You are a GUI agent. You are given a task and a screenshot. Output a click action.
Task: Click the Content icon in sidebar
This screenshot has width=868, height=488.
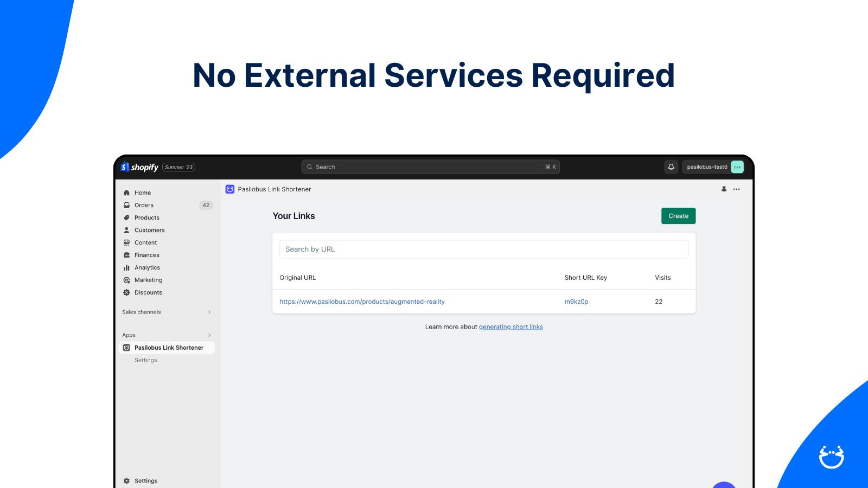[x=126, y=242]
